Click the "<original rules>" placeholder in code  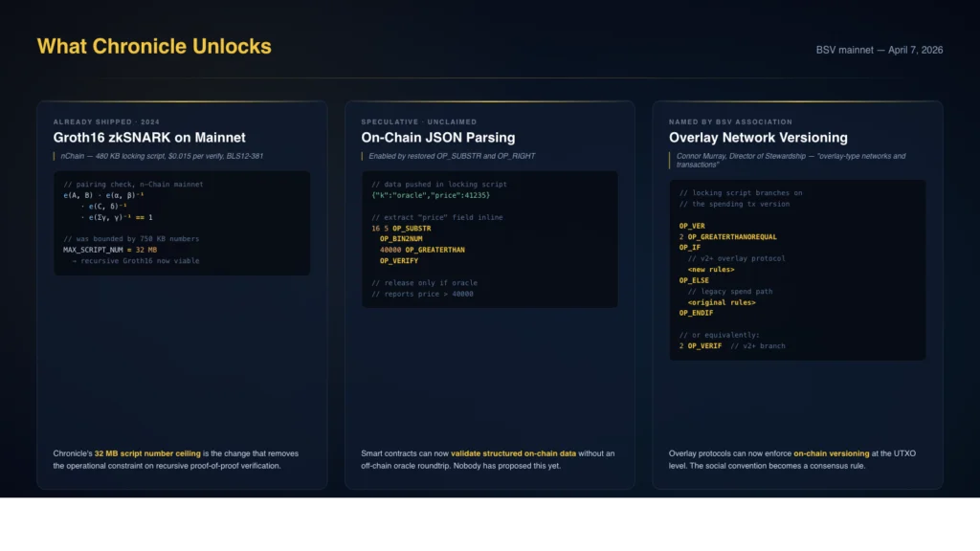pos(721,302)
